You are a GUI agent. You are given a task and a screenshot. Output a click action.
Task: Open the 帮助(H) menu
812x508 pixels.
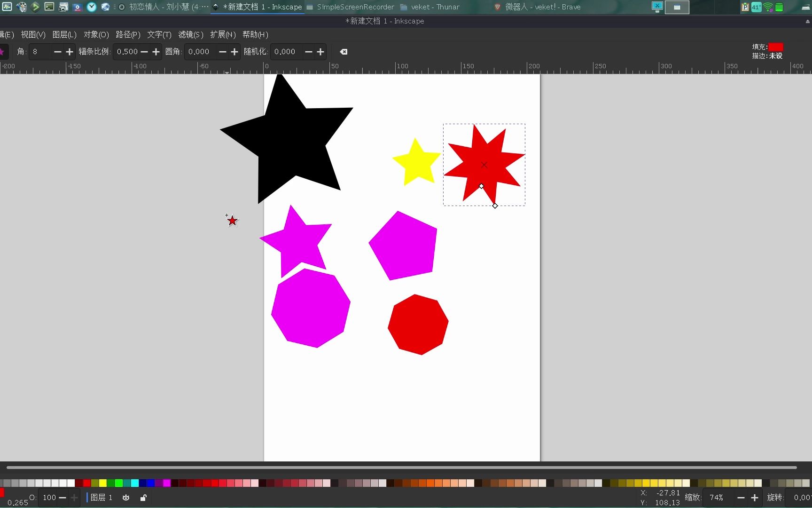(x=255, y=34)
